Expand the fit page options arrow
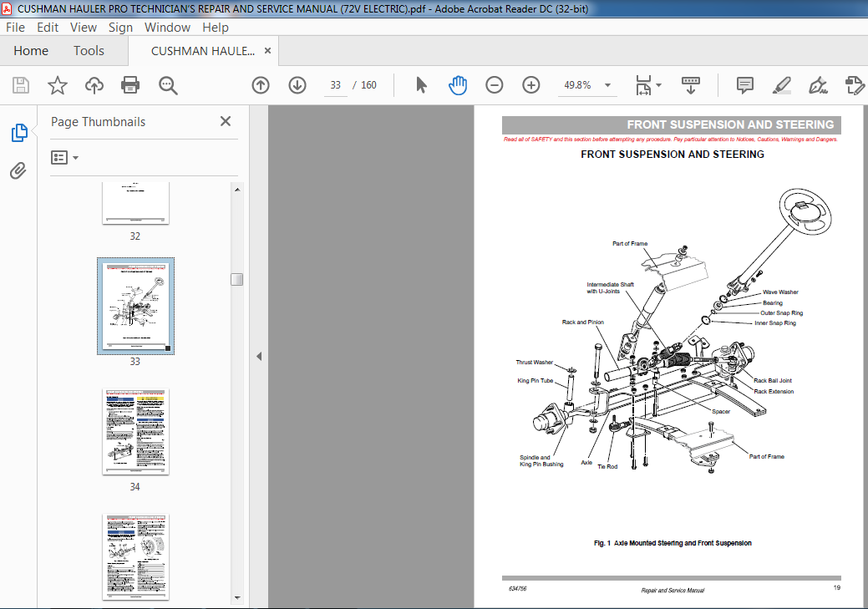Image resolution: width=868 pixels, height=609 pixels. tap(659, 85)
